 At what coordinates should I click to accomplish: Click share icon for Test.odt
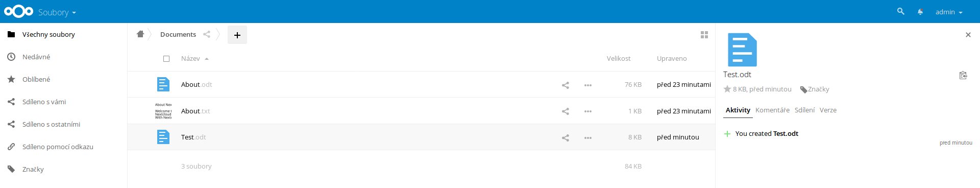pos(566,137)
